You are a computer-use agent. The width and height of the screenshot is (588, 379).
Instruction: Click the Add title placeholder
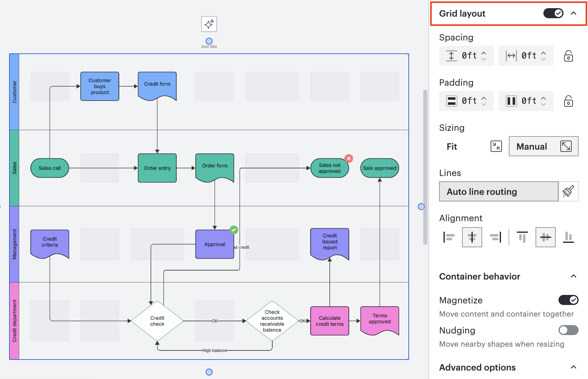click(x=209, y=47)
